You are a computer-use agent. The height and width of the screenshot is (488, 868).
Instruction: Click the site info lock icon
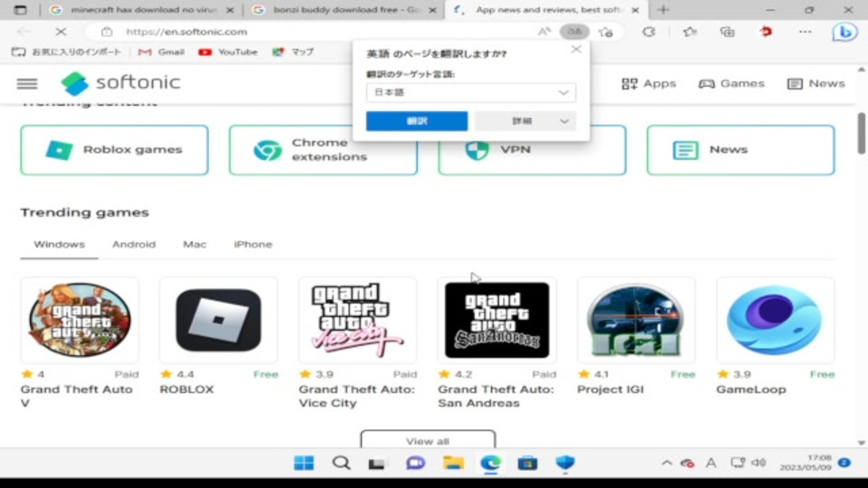pyautogui.click(x=107, y=32)
